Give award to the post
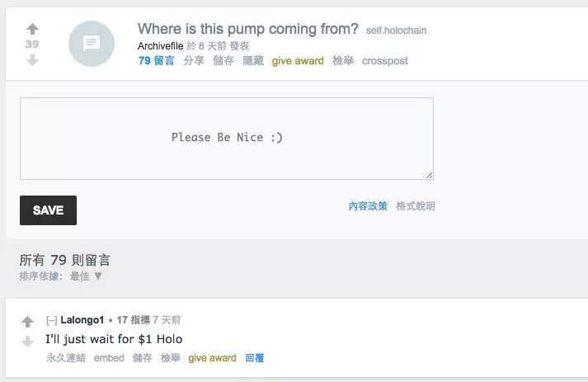 click(x=298, y=61)
